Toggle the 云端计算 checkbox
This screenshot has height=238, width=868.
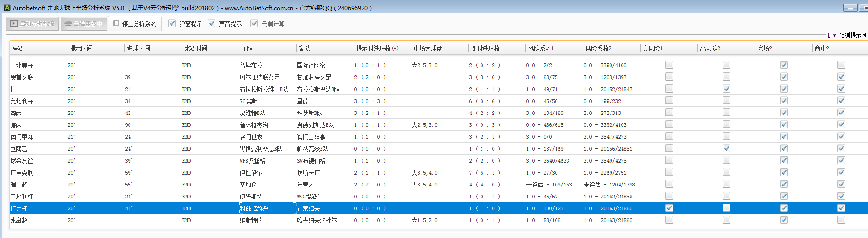click(x=254, y=23)
